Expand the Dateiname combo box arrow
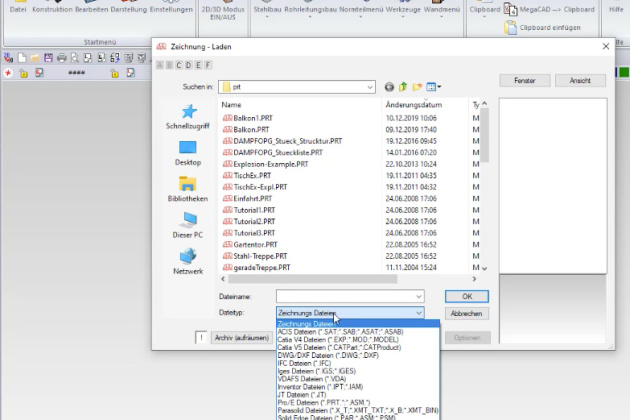The width and height of the screenshot is (630, 420). point(419,297)
